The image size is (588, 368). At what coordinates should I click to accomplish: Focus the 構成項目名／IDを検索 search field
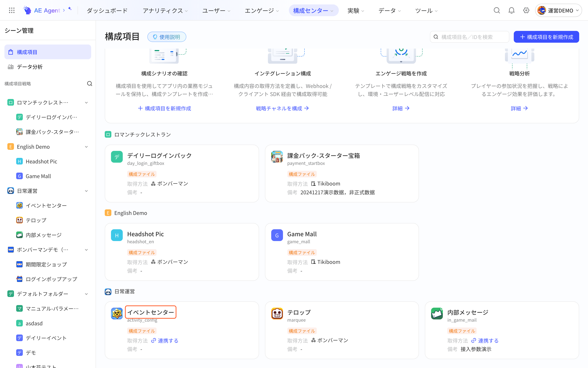(469, 37)
